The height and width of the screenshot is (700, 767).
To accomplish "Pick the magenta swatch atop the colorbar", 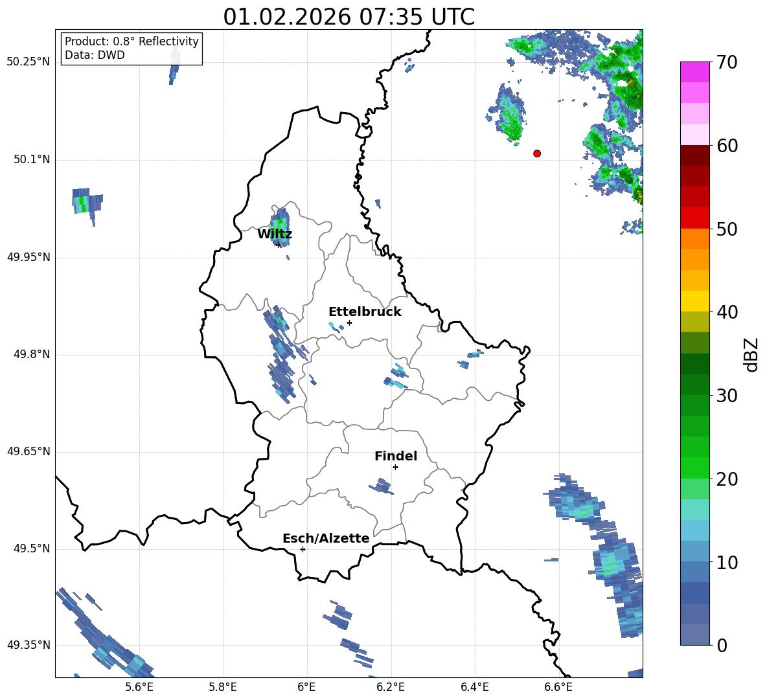I will [694, 72].
